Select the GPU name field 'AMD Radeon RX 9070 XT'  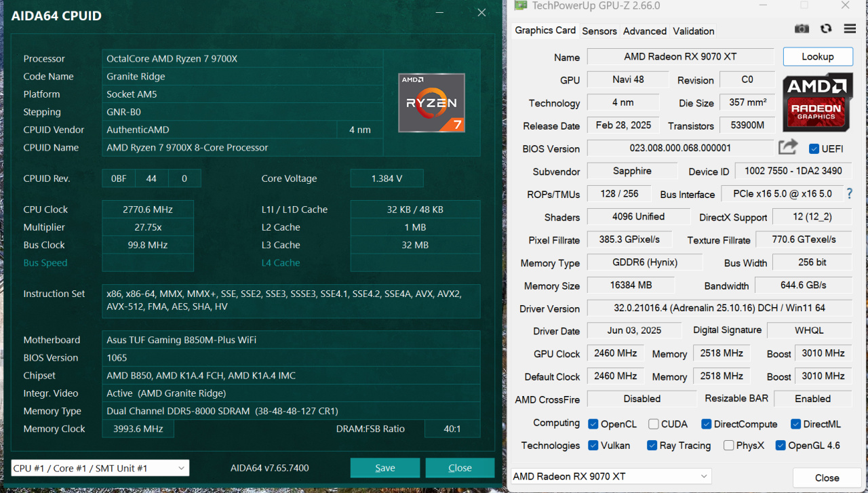click(x=680, y=57)
